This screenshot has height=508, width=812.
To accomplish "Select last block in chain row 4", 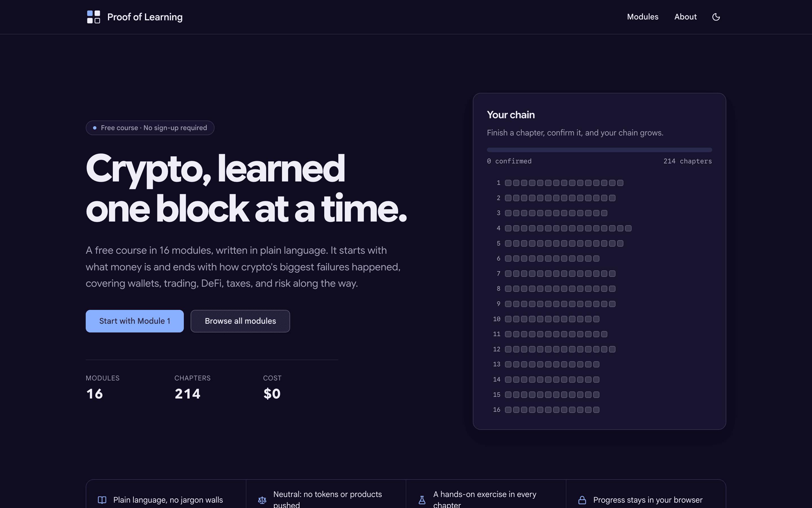I will tap(628, 228).
